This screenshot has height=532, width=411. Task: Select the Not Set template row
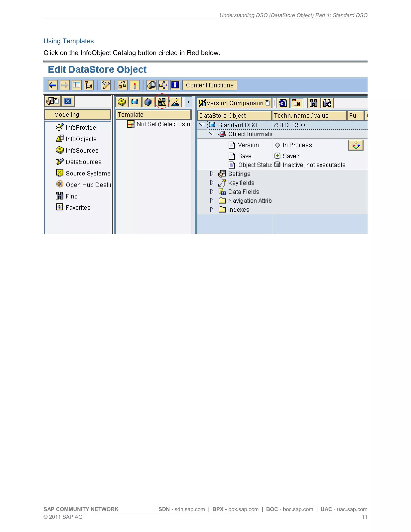(x=160, y=124)
